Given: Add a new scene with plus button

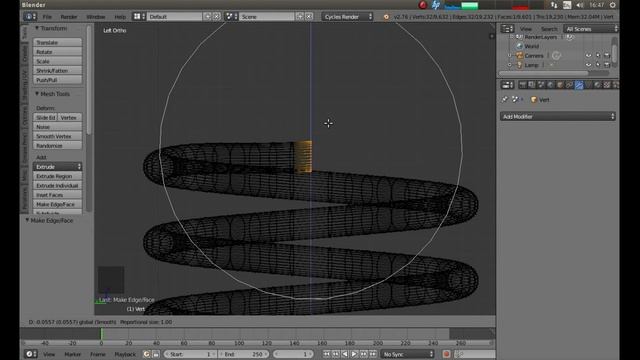Looking at the screenshot, I should [300, 17].
